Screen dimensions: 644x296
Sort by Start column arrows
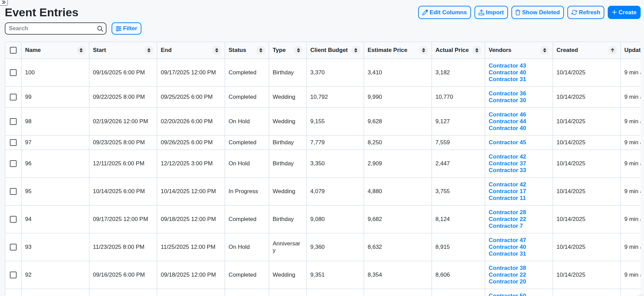[x=149, y=50]
